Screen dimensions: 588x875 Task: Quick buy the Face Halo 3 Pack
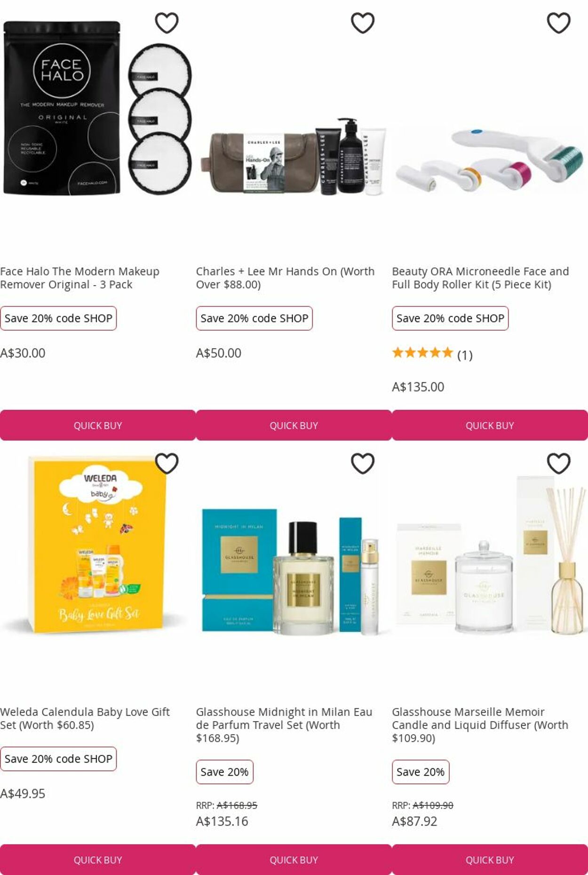click(x=98, y=425)
